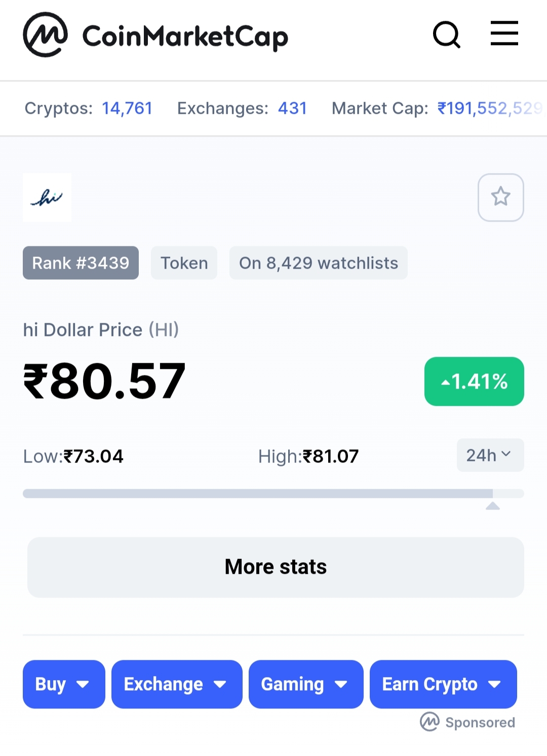Open the Gaming dropdown

point(306,684)
